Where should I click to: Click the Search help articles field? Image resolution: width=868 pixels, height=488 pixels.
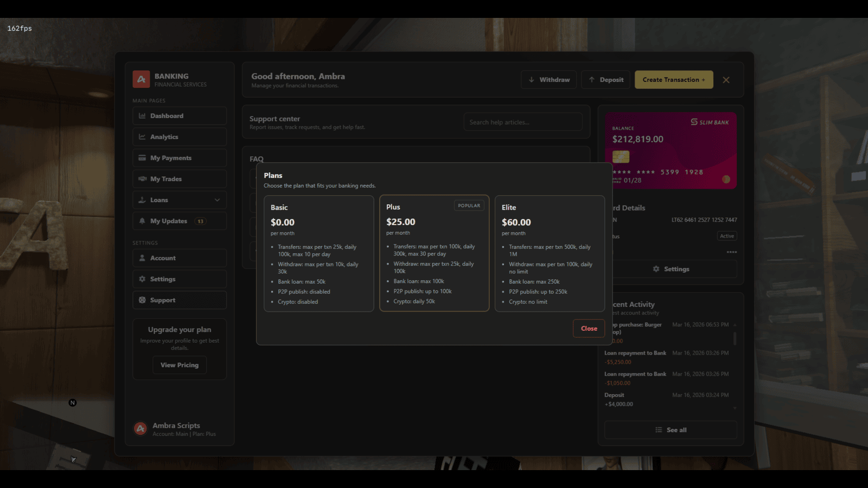(522, 121)
